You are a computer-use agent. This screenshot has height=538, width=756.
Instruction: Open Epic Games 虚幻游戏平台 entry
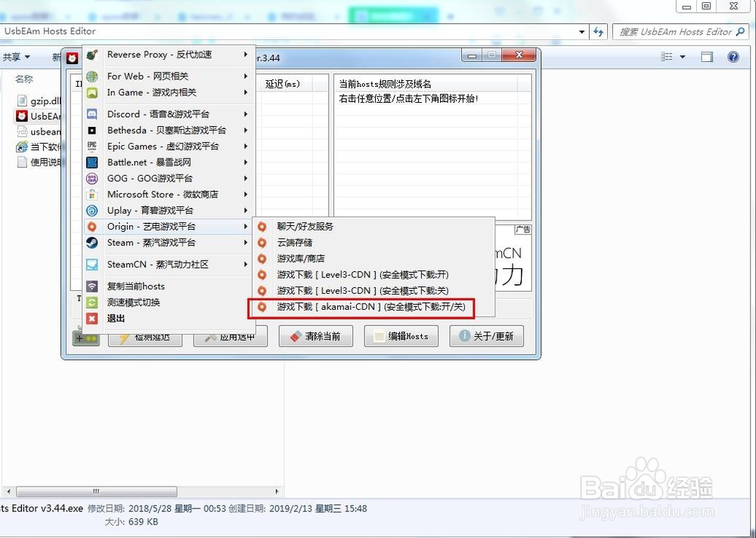click(x=169, y=146)
